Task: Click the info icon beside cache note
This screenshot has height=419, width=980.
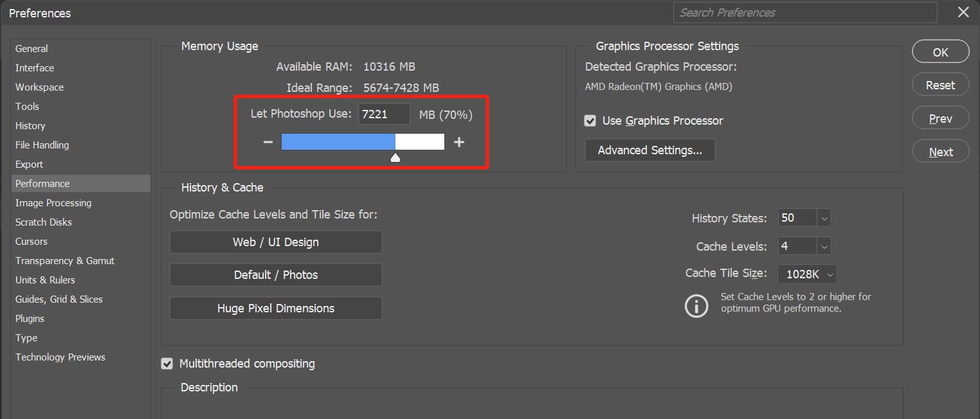Action: click(696, 305)
